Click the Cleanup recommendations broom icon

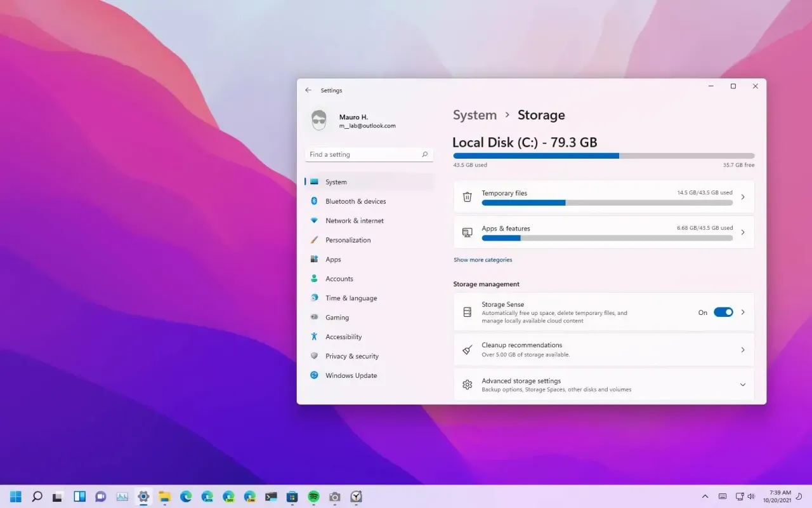[468, 350]
